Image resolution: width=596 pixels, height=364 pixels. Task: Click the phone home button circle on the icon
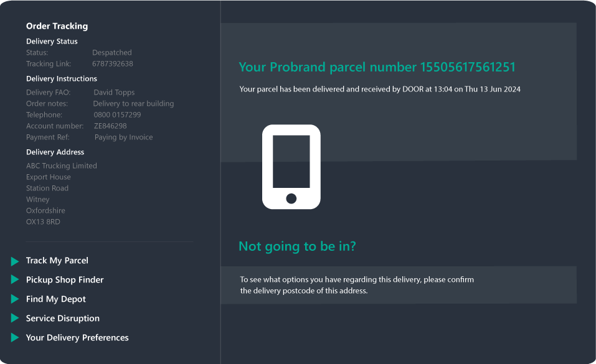coord(291,198)
